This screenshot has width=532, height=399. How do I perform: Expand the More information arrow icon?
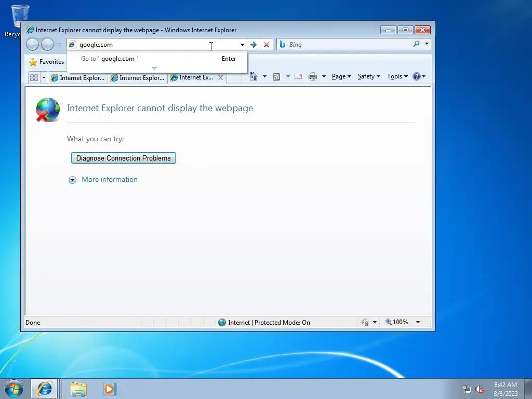[x=72, y=180]
